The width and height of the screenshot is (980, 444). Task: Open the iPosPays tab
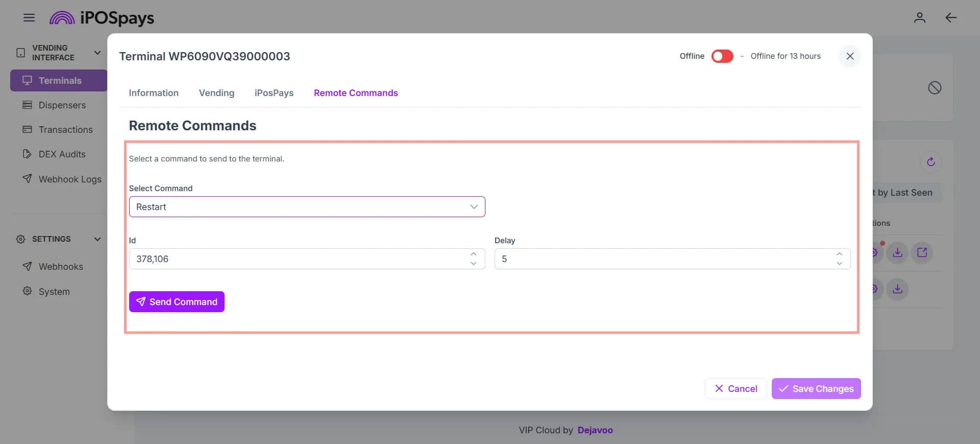[274, 93]
